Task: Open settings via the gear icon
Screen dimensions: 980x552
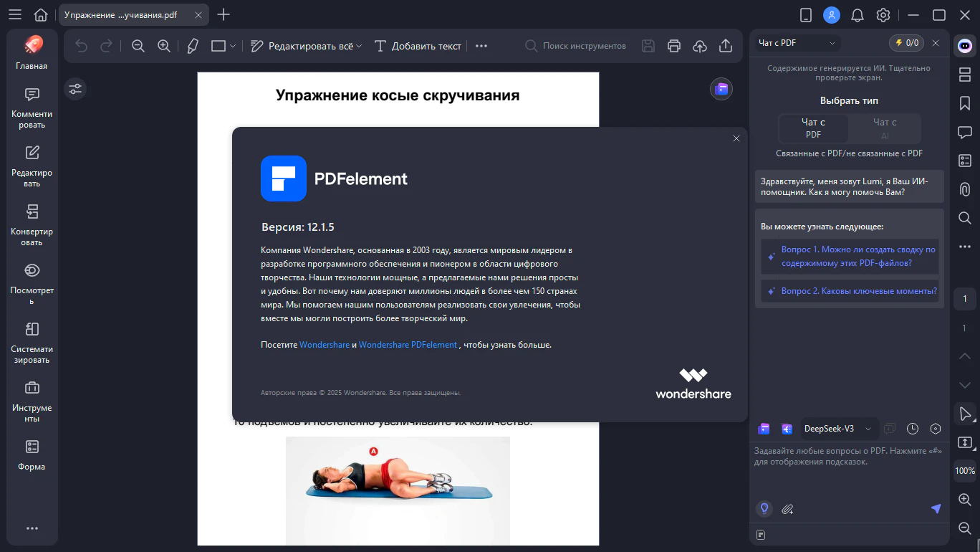Action: pyautogui.click(x=883, y=14)
